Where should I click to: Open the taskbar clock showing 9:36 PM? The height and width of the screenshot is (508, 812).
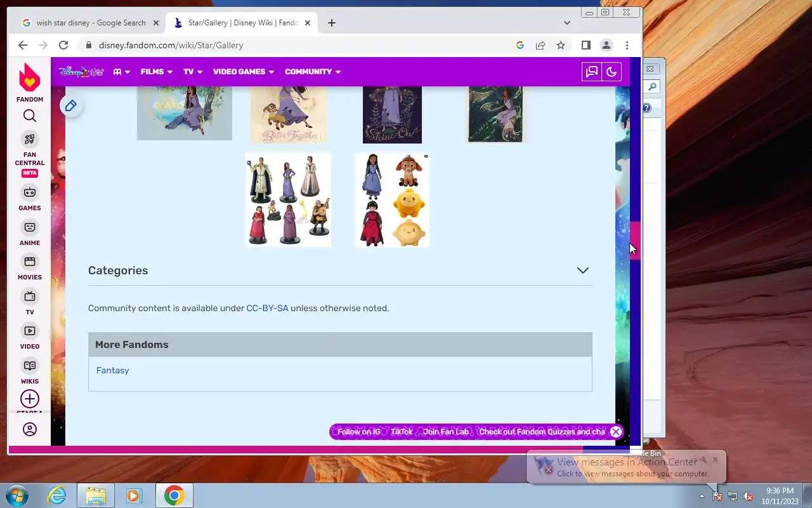point(780,496)
